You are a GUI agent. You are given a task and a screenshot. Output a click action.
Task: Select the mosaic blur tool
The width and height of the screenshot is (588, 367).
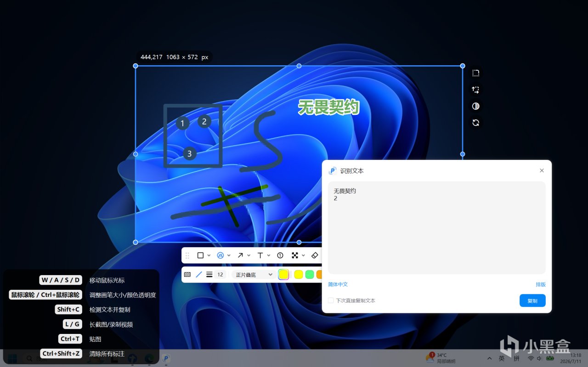295,255
